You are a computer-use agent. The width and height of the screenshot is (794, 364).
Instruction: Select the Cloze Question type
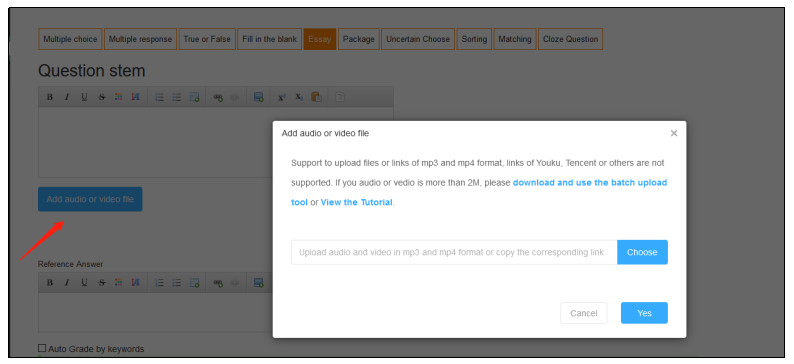571,39
